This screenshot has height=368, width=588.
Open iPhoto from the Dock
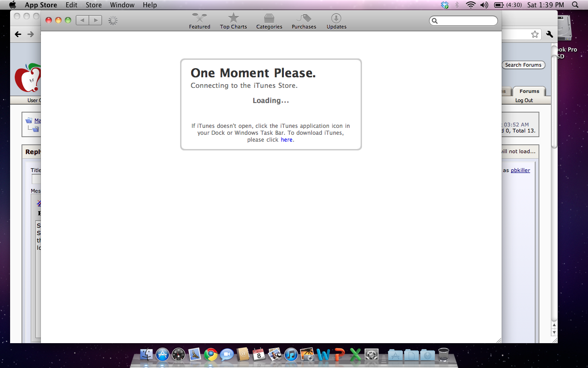click(307, 355)
